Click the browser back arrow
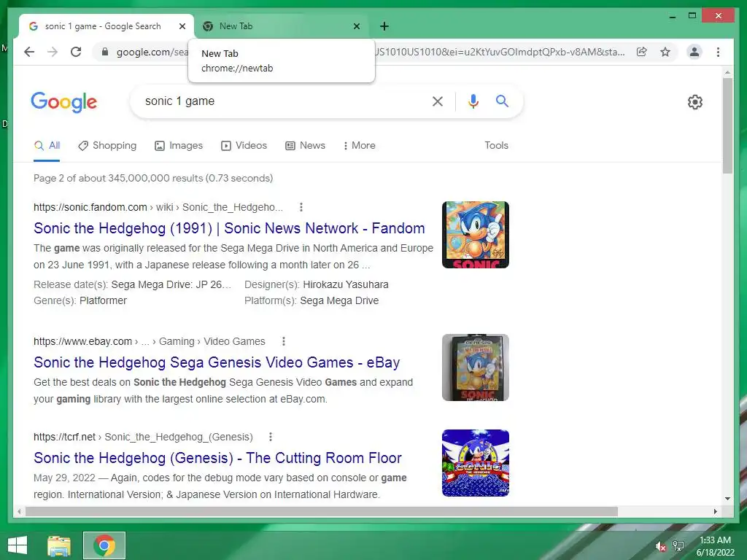The height and width of the screenshot is (560, 747). click(29, 52)
